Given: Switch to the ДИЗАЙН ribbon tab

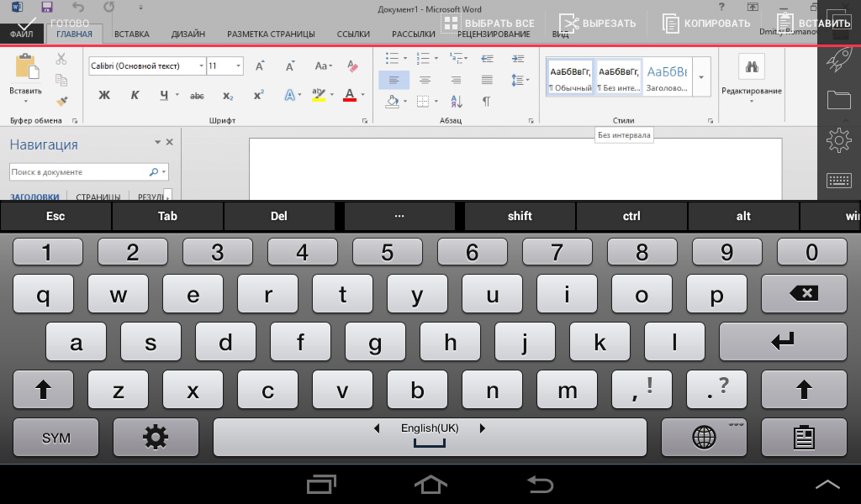Looking at the screenshot, I should [188, 34].
